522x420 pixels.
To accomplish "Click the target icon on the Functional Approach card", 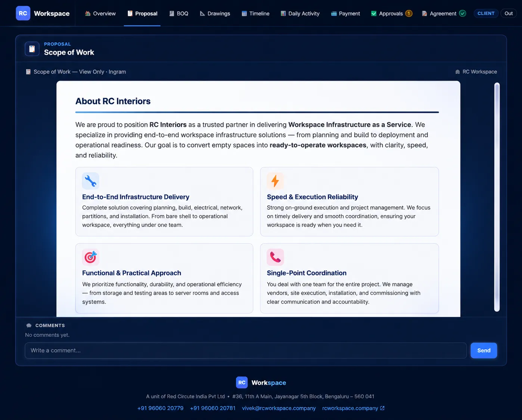I will point(90,257).
